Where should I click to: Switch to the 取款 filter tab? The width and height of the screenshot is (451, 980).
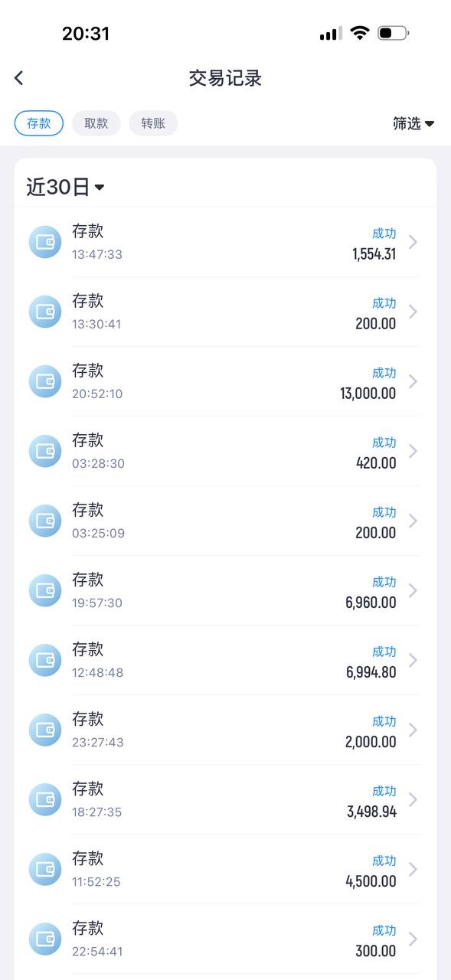(96, 122)
